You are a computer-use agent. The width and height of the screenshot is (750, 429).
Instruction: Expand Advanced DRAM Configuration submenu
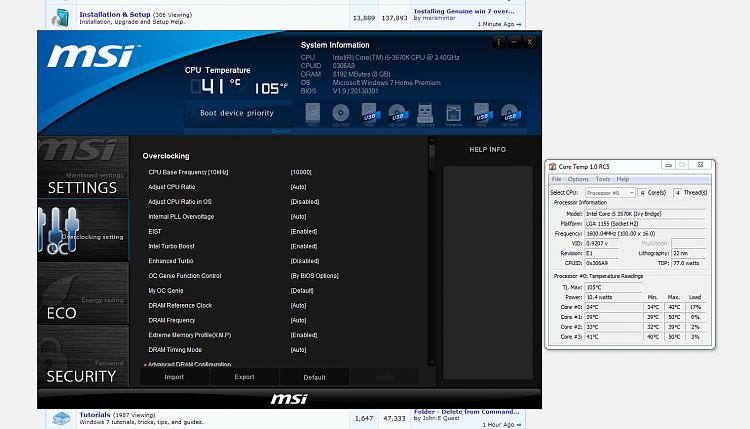tap(189, 364)
